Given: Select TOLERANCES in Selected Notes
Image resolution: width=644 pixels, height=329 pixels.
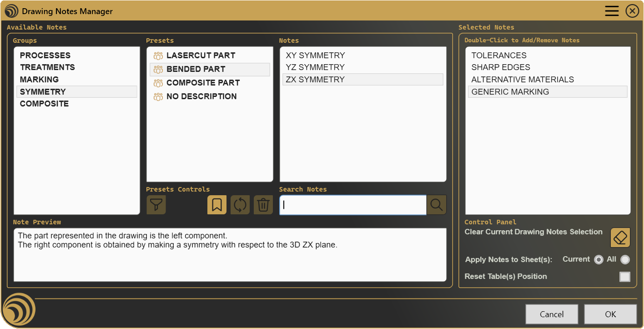Looking at the screenshot, I should [548, 56].
